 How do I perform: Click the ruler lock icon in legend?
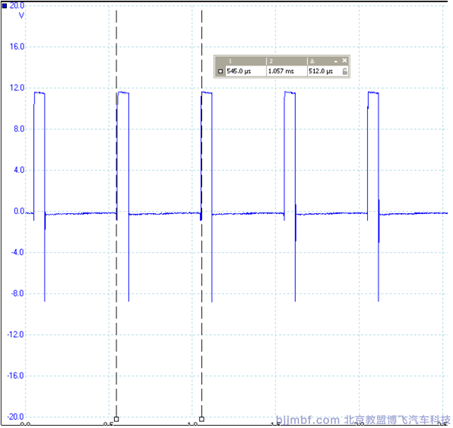(x=345, y=71)
